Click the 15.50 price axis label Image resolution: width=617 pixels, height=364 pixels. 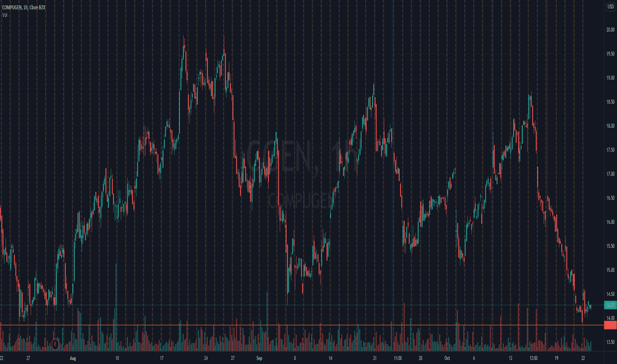[x=610, y=246]
